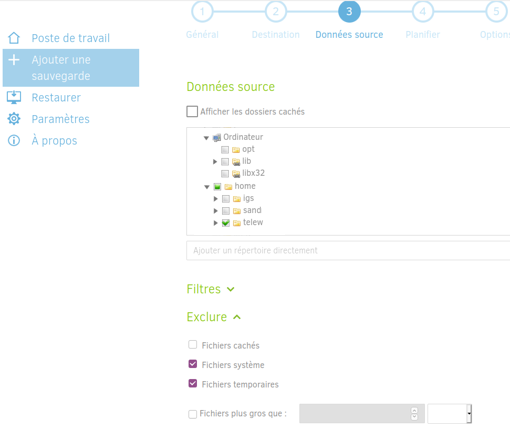The height and width of the screenshot is (429, 510).
Task: Expand the igs folder node
Action: pos(215,199)
